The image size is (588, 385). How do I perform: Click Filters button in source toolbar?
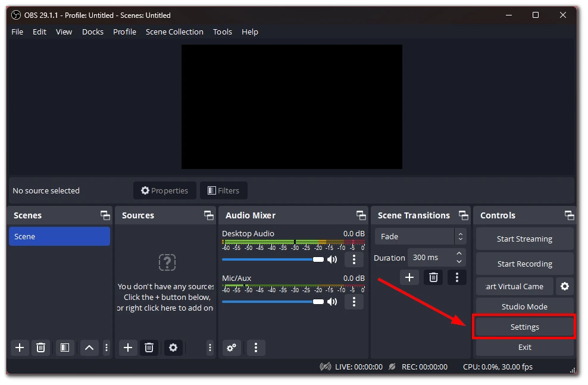224,190
